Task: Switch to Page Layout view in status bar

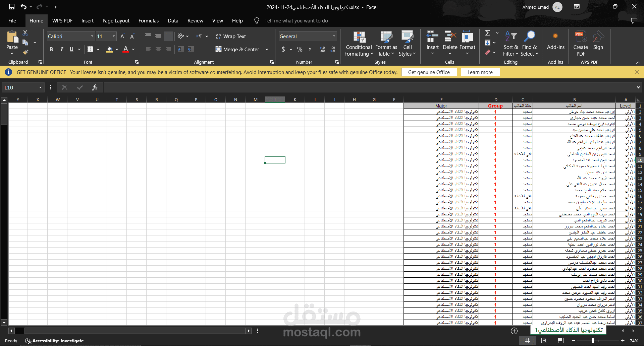Action: coord(544,341)
